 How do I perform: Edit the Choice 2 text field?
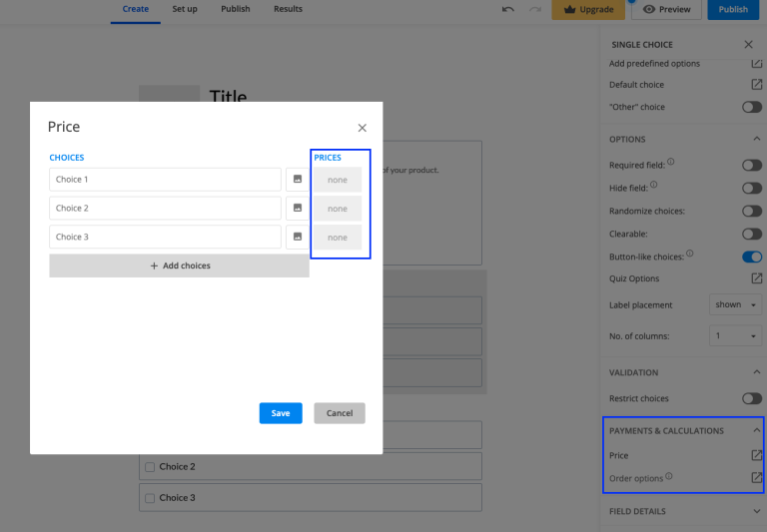pyautogui.click(x=166, y=209)
